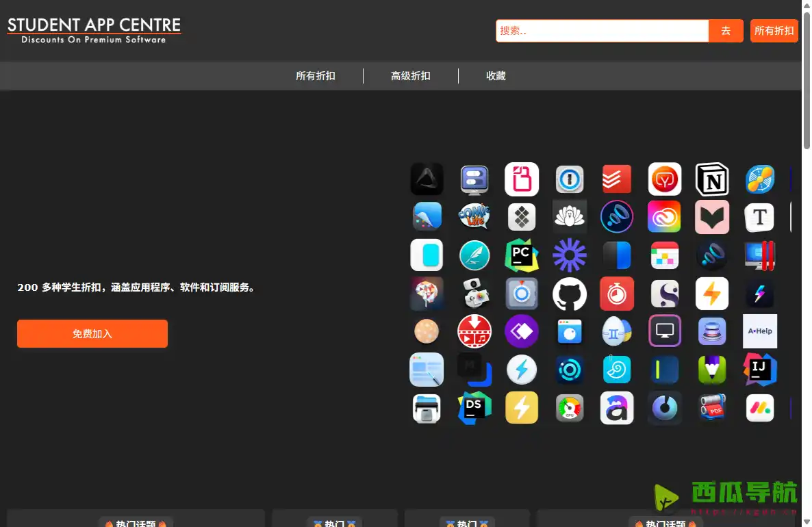Select the robot holding camera icon
812x527 pixels.
[x=475, y=294]
